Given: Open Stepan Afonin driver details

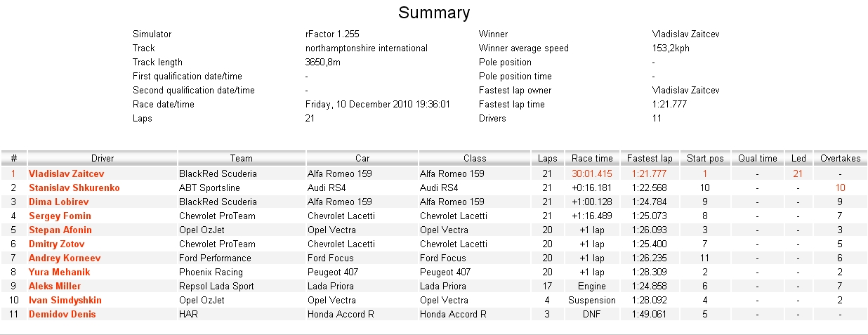Looking at the screenshot, I should [60, 230].
